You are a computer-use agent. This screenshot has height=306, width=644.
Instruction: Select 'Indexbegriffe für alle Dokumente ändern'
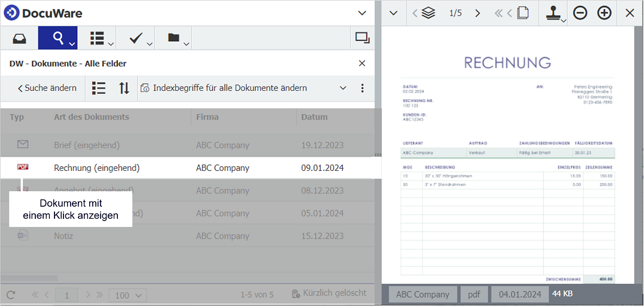229,88
